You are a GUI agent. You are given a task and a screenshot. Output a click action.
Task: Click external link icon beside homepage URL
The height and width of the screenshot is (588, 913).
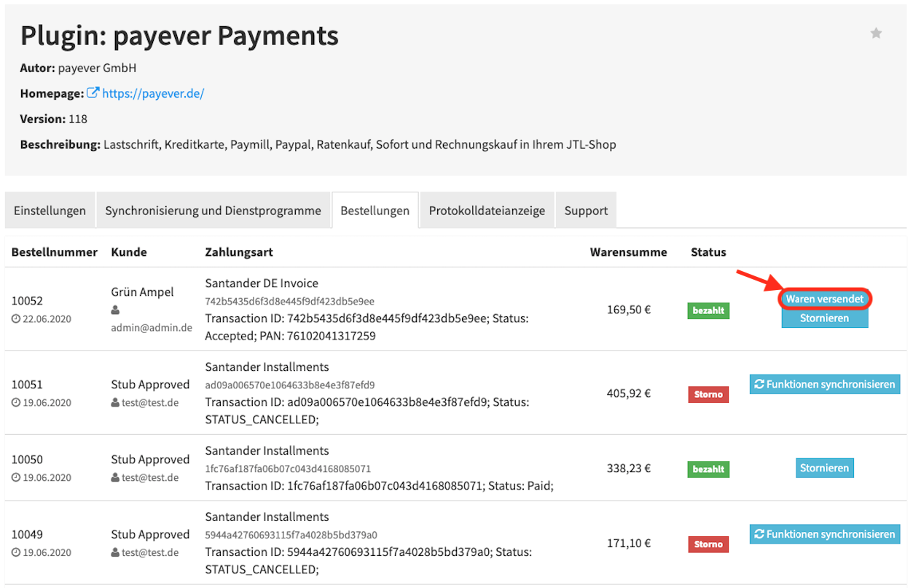click(93, 93)
